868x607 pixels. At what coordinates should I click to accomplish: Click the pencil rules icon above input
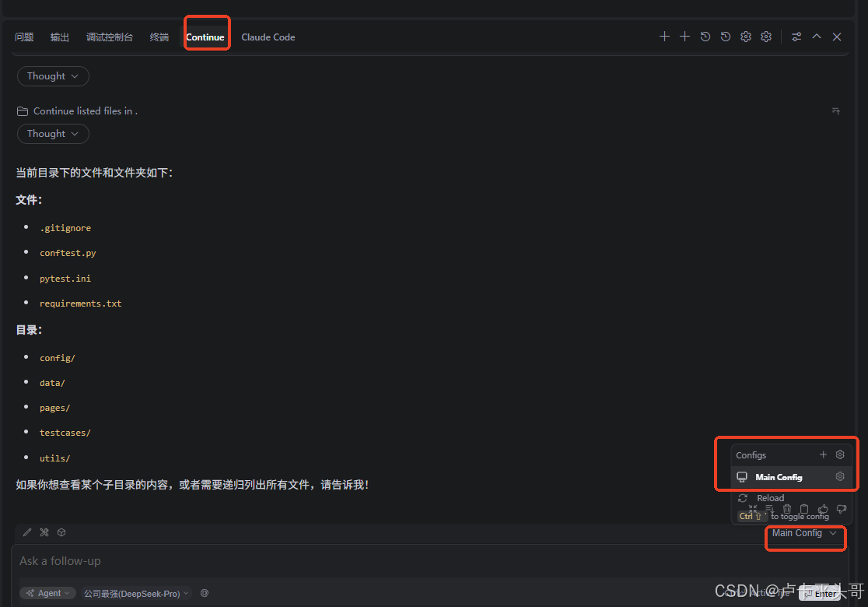(x=27, y=532)
